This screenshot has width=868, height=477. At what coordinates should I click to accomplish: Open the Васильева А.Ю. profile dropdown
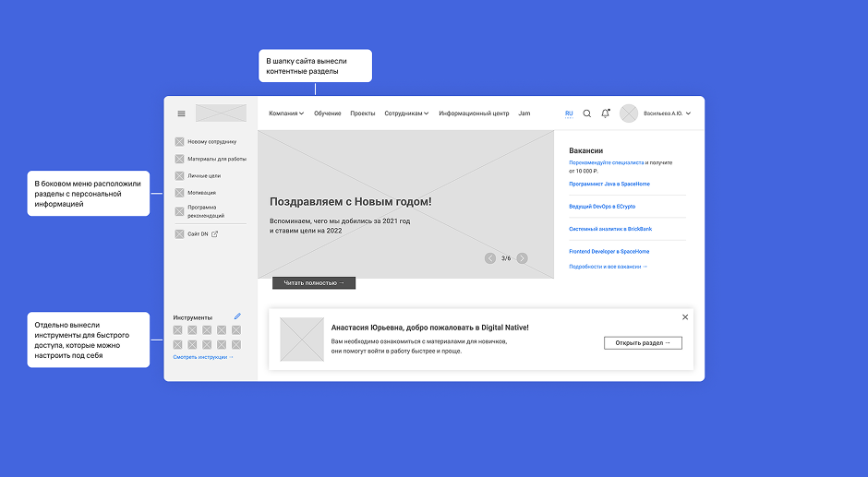(667, 113)
